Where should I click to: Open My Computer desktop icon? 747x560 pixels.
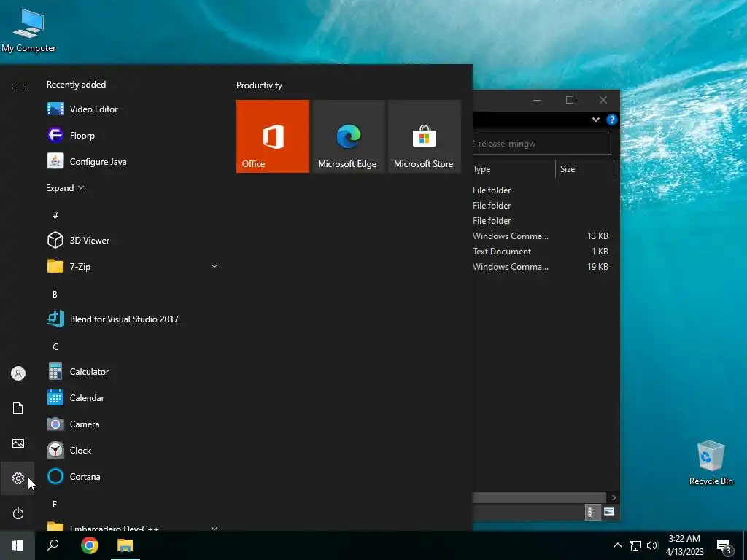pyautogui.click(x=28, y=29)
